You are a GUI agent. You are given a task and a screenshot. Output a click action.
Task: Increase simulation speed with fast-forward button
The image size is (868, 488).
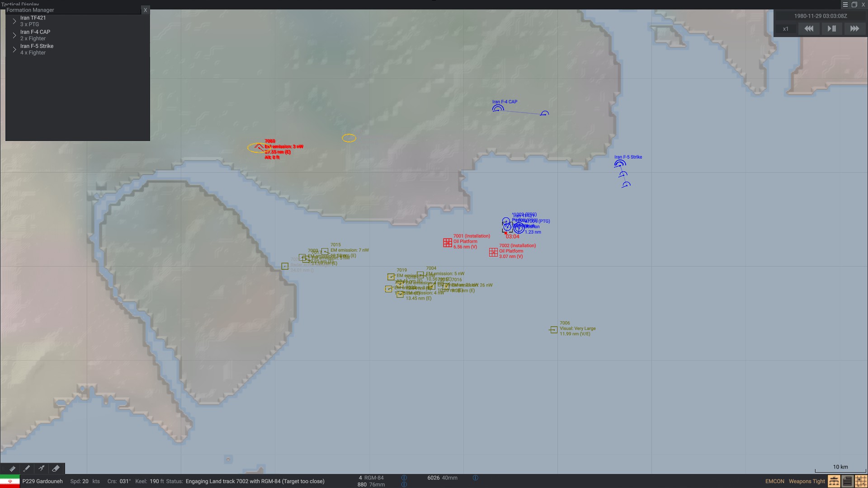click(854, 28)
